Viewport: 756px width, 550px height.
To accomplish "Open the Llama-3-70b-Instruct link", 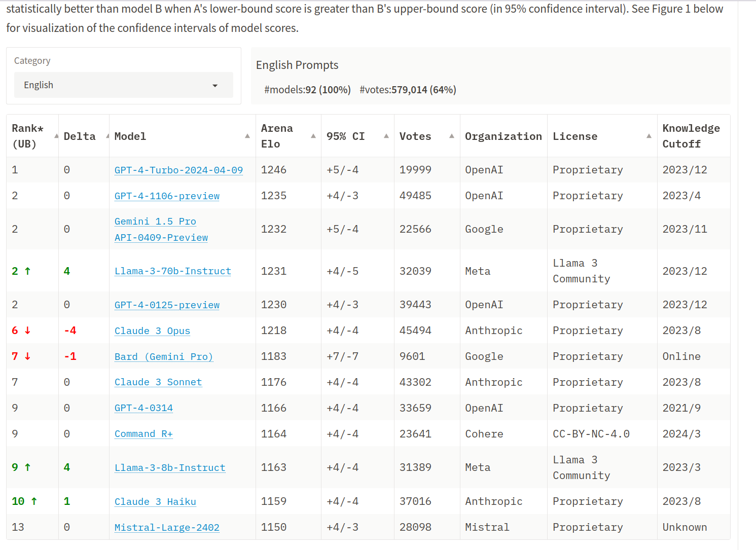I will pyautogui.click(x=172, y=271).
